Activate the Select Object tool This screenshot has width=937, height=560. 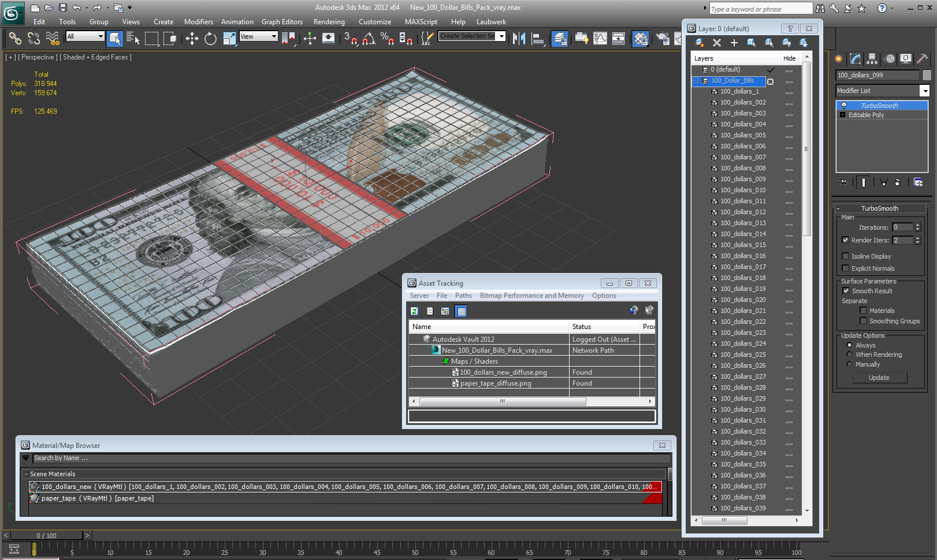(115, 39)
